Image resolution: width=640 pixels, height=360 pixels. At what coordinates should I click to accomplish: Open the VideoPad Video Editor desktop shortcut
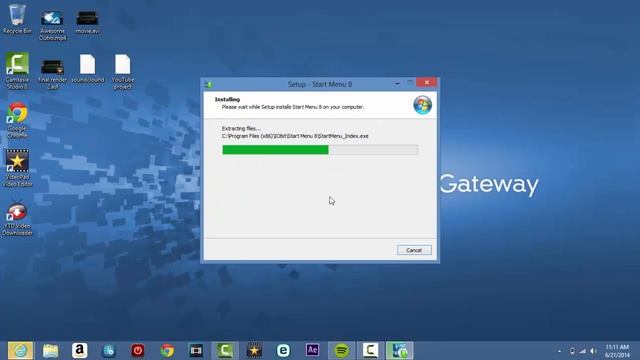[x=17, y=168]
